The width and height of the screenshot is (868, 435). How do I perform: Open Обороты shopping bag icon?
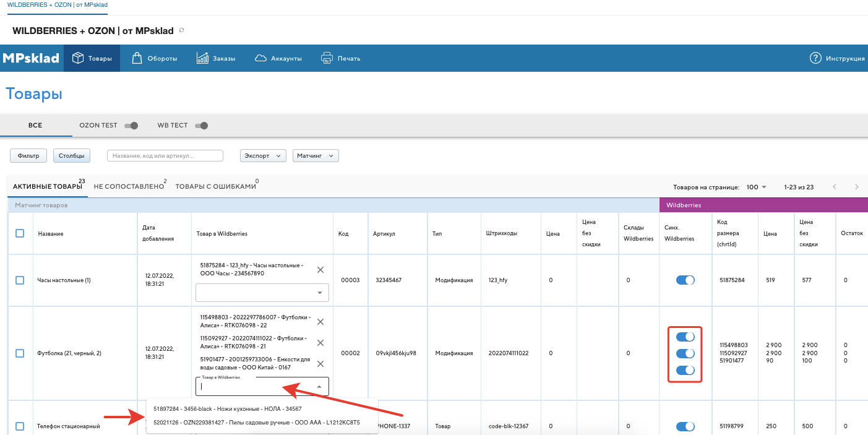[x=137, y=58]
